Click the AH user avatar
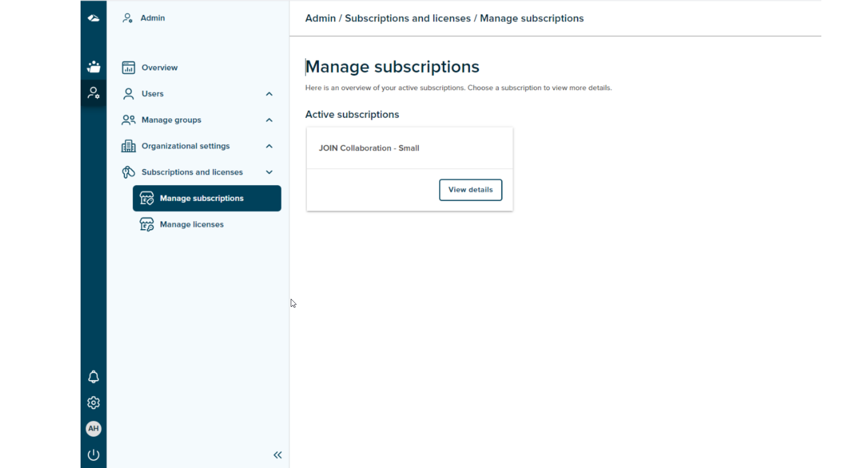This screenshot has height=468, width=868. tap(93, 428)
